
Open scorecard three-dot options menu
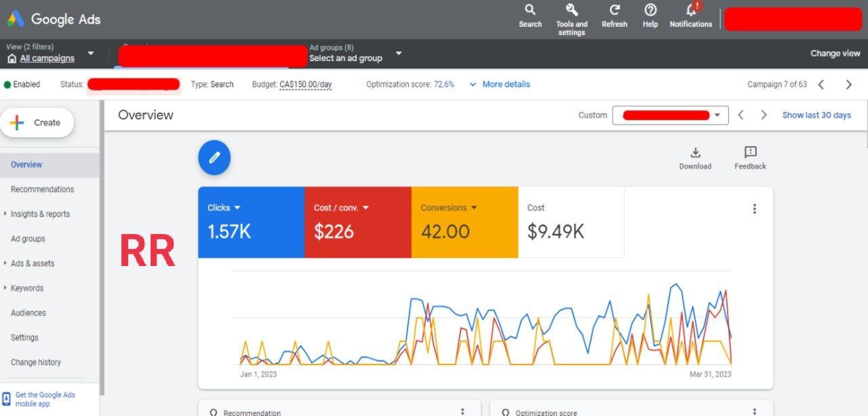(x=754, y=209)
